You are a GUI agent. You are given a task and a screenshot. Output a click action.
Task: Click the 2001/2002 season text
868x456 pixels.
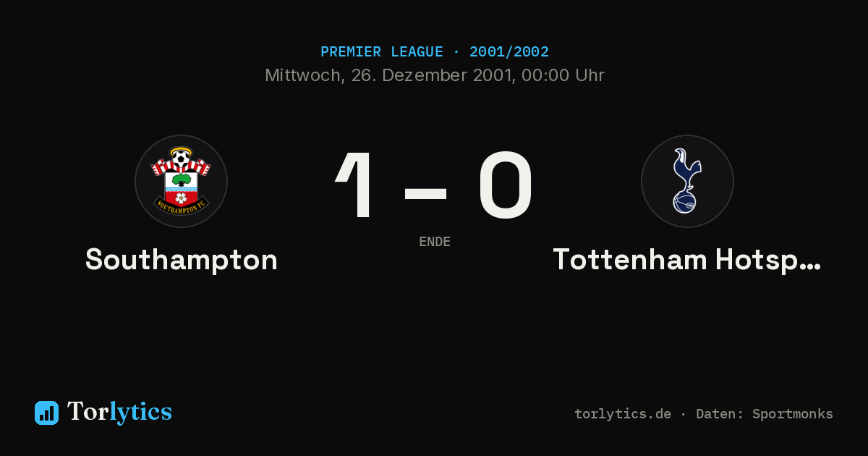pos(509,52)
